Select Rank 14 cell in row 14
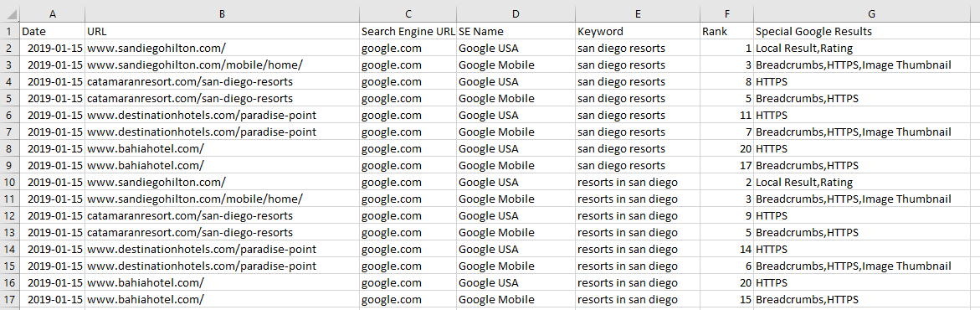Viewport: 980px width, 310px height. 727,249
